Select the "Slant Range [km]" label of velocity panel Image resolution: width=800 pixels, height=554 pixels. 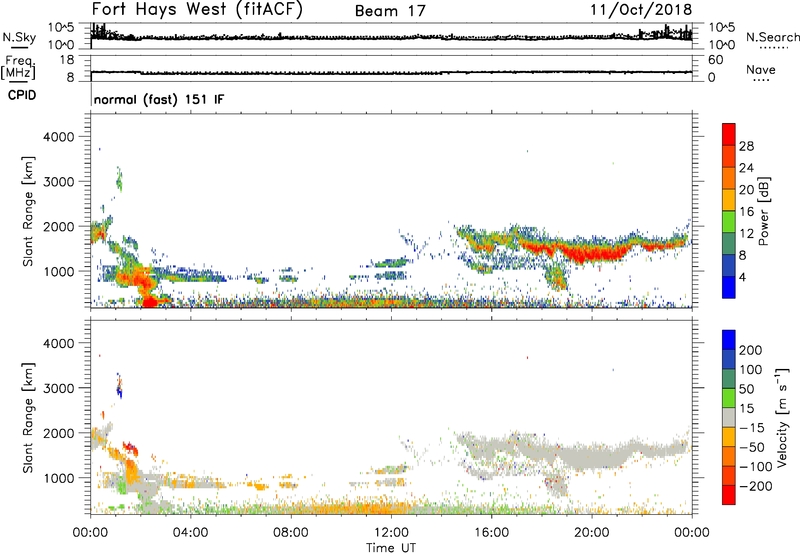tap(28, 418)
